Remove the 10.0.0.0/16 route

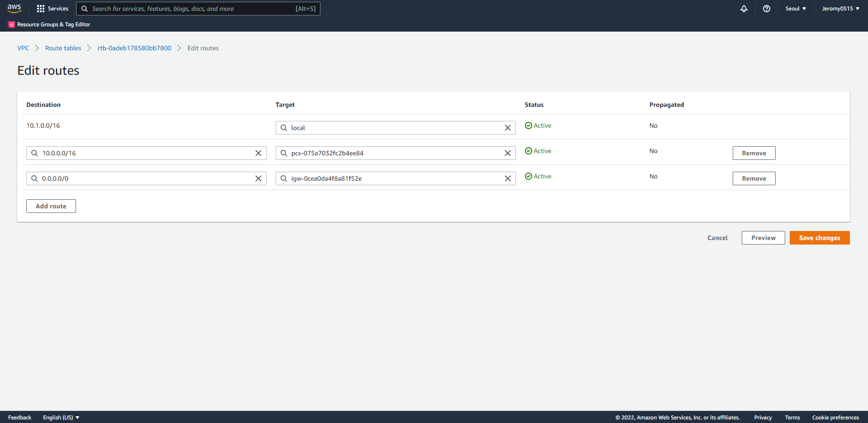[754, 153]
